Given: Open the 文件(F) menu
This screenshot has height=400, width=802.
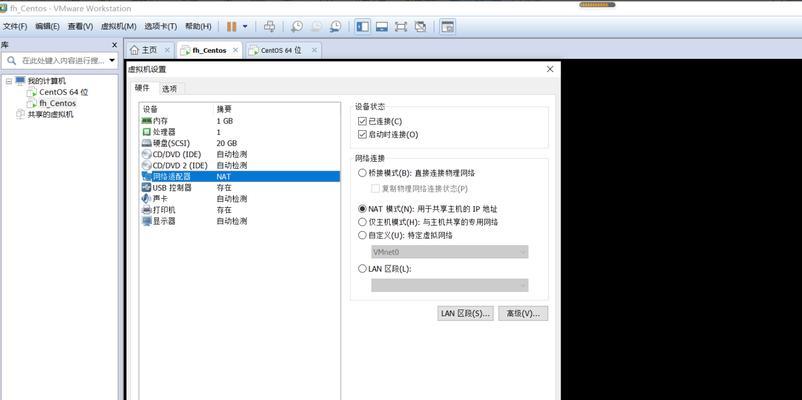Looking at the screenshot, I should 15,26.
